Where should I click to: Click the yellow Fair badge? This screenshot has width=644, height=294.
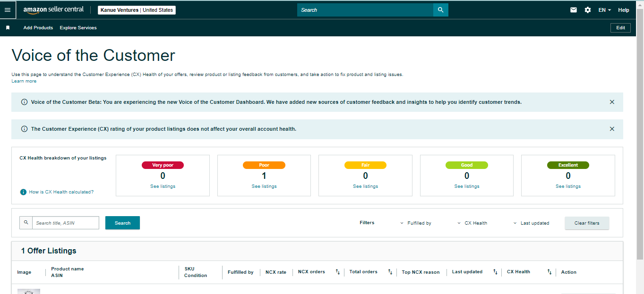(x=365, y=165)
